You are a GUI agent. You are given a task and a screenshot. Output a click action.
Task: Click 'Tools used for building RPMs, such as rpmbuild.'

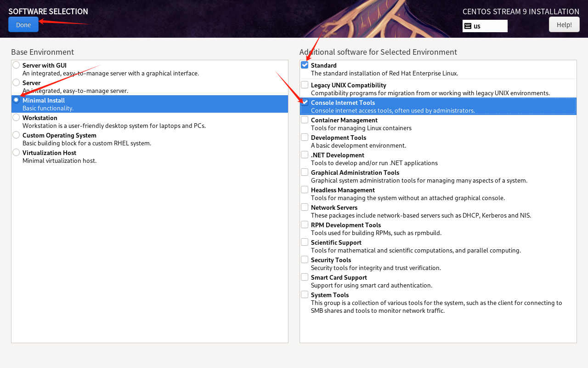coord(376,233)
